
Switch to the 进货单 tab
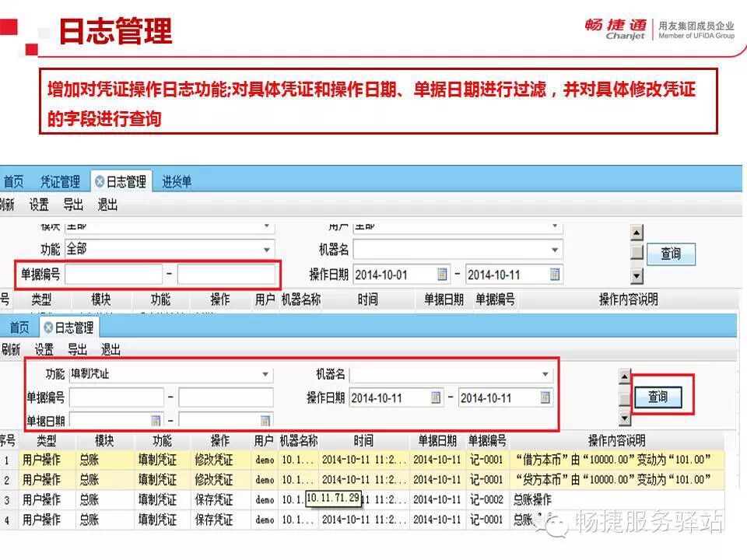click(177, 181)
